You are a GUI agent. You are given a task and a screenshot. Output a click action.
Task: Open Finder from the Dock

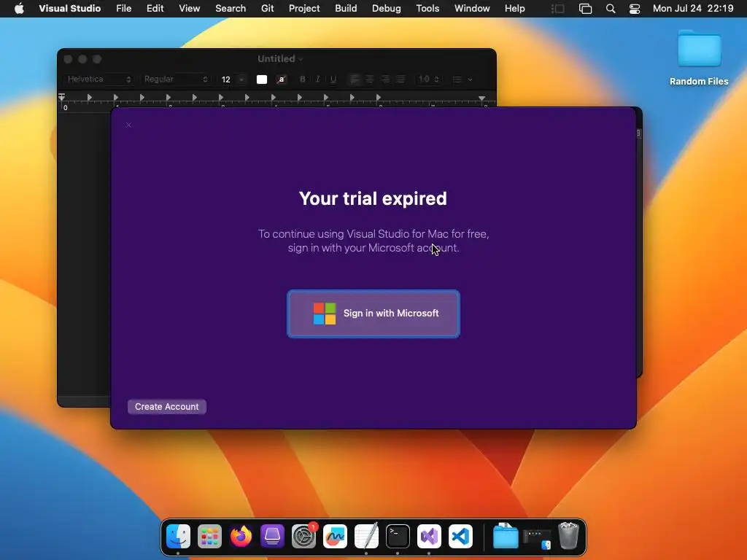tap(178, 536)
